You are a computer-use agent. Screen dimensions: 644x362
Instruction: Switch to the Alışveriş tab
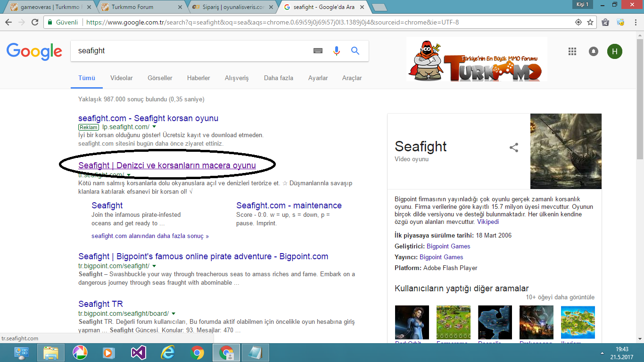click(x=237, y=78)
